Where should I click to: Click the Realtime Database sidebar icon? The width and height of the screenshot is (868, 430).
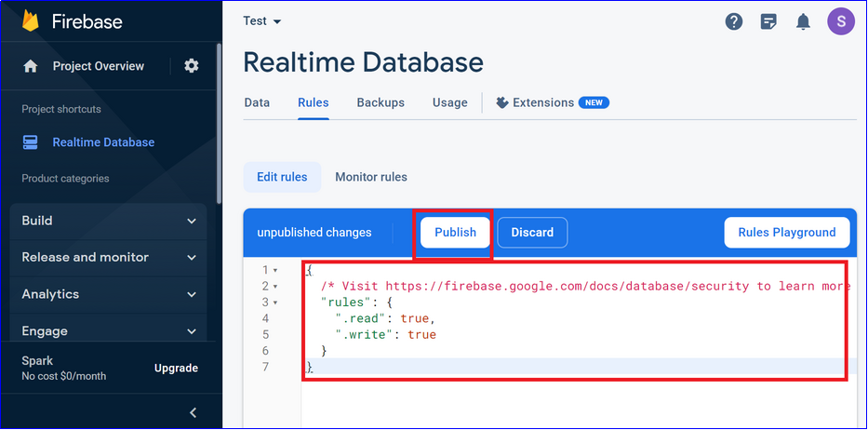coord(31,142)
